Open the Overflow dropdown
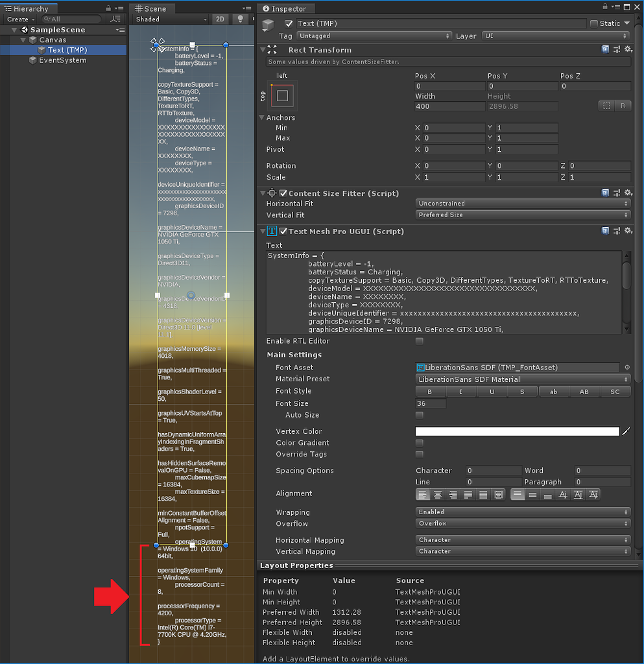The height and width of the screenshot is (664, 644). coord(522,523)
